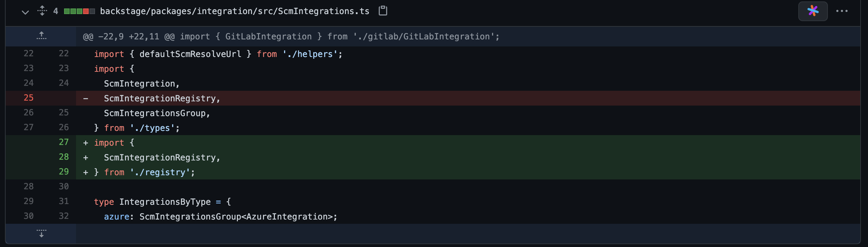Click line 32 containing azure ScmIntegrationsGroup
This screenshot has width=868, height=247.
(220, 216)
